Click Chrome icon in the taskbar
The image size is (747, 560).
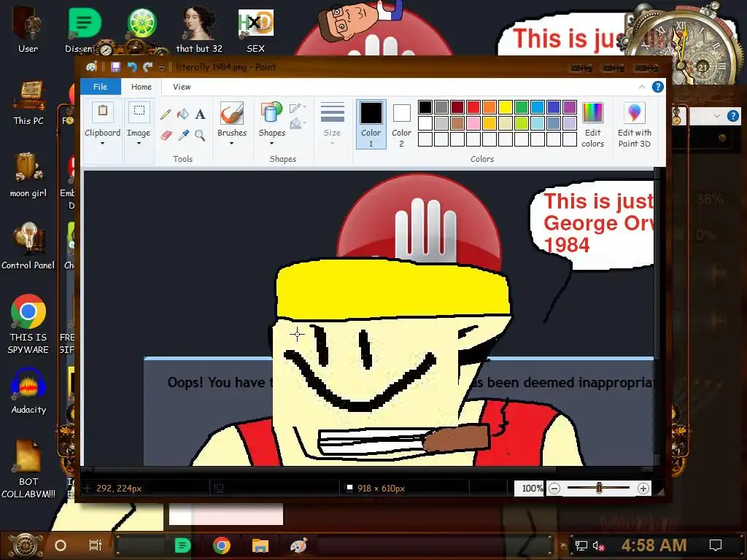point(222,545)
